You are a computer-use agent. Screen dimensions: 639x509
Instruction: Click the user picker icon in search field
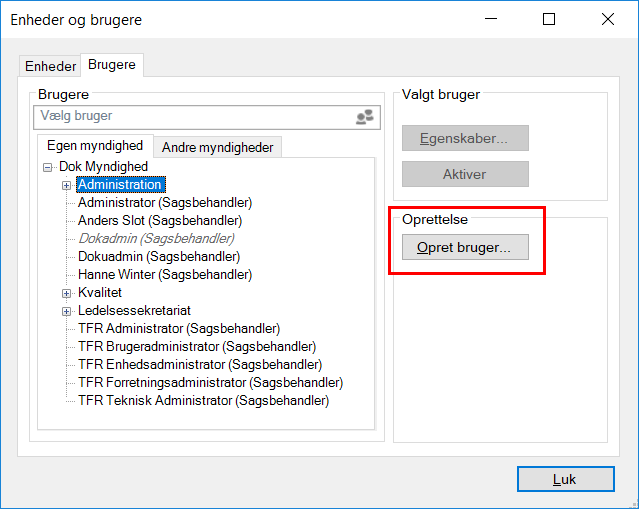pos(365,118)
